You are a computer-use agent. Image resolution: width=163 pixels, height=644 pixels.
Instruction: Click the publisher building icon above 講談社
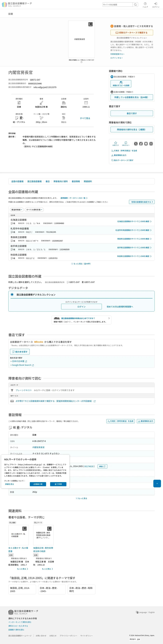coord(64,103)
